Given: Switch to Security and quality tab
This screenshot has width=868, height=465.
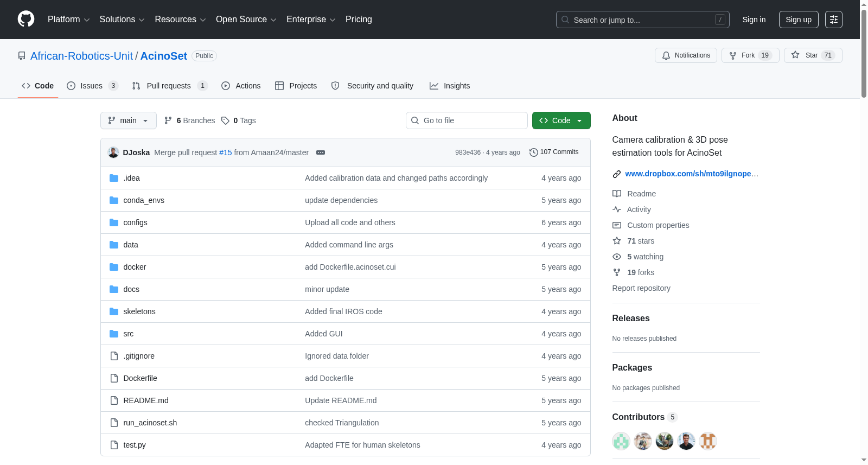Looking at the screenshot, I should click(x=372, y=86).
